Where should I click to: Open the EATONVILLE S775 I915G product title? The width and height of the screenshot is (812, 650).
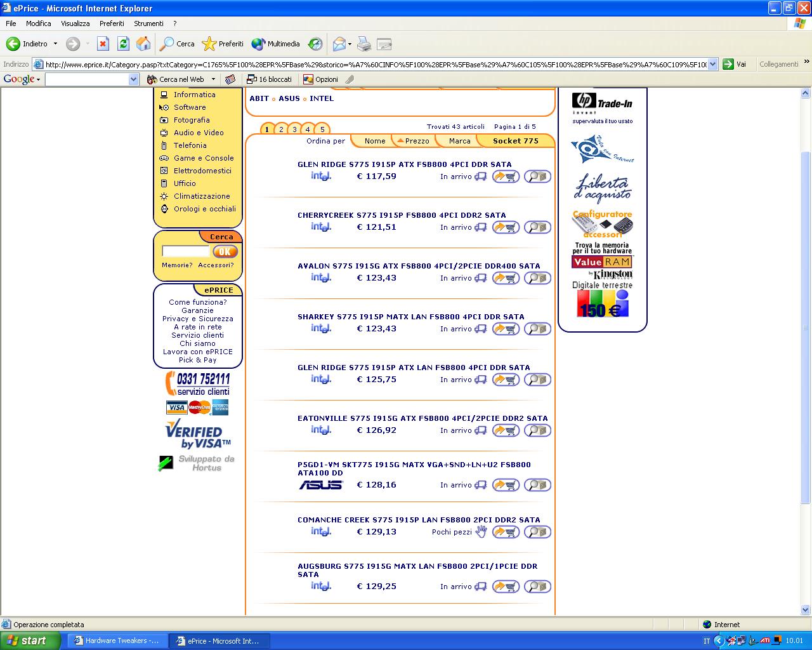click(x=422, y=418)
